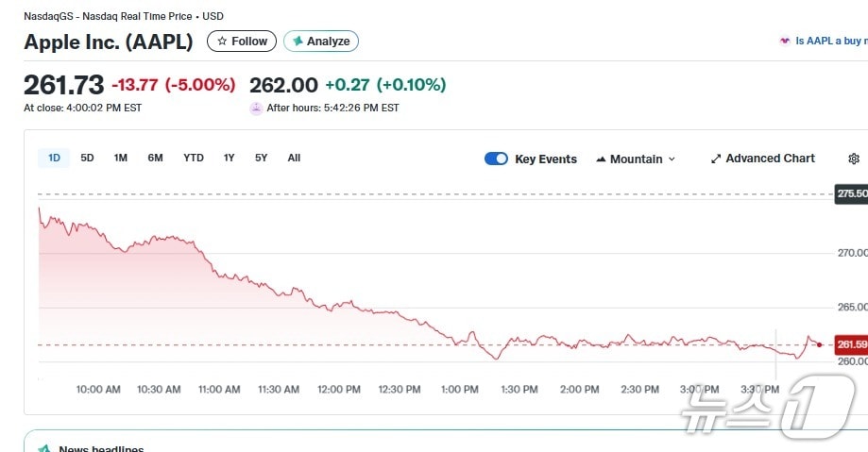This screenshot has width=868, height=452.
Task: Select the 5Y chart range
Action: 261,158
